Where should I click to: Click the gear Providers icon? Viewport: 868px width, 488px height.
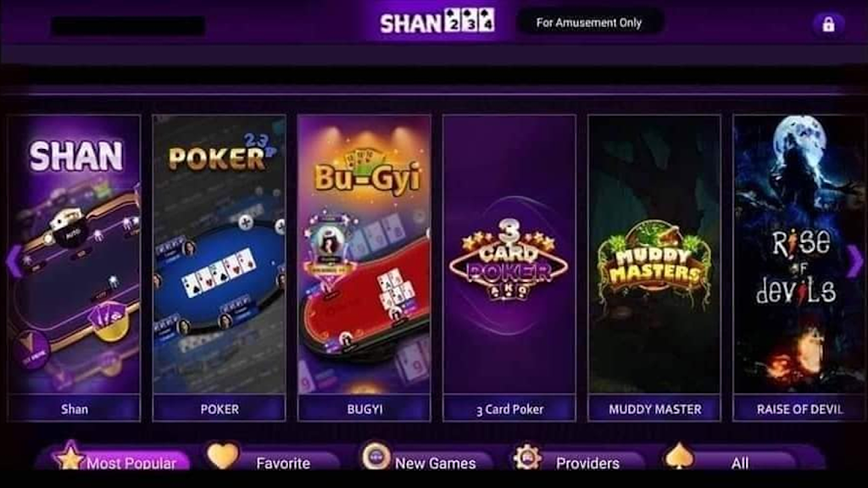pos(527,457)
